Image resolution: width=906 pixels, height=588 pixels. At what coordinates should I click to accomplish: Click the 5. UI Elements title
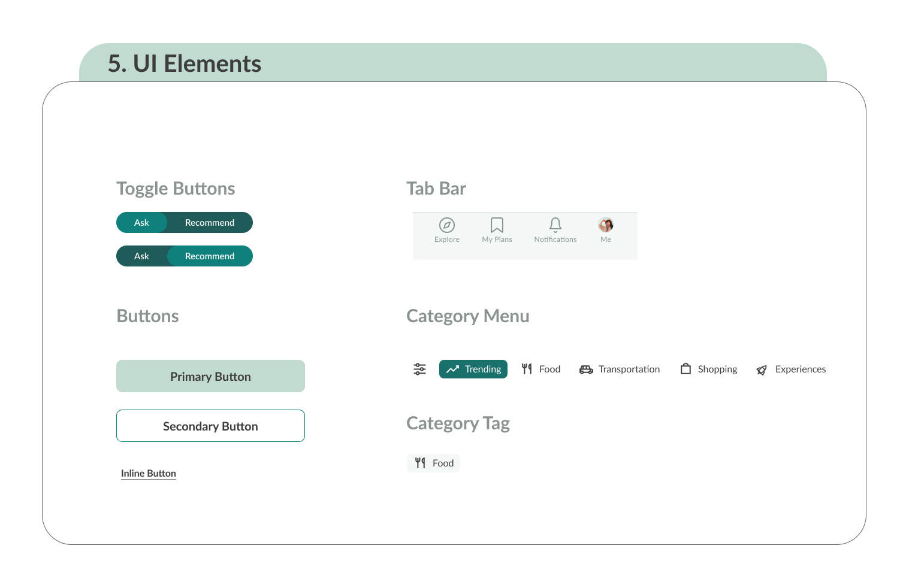[185, 63]
